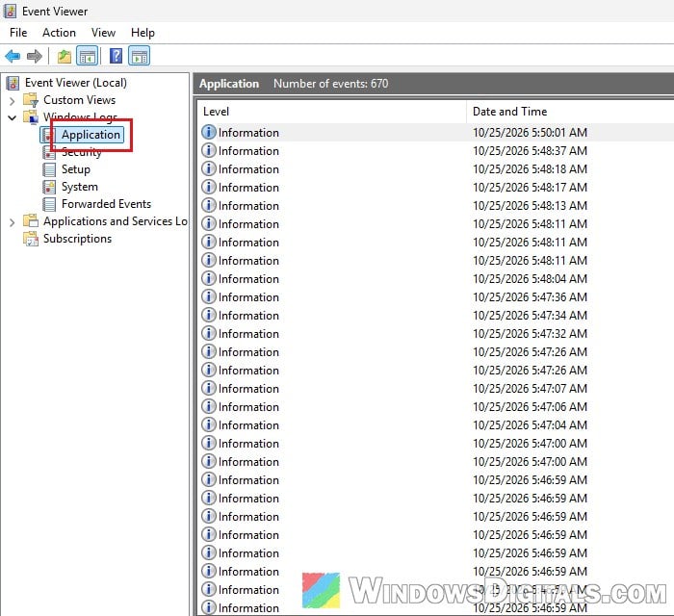674x616 pixels.
Task: Select the event dated 5:47:07 AM
Action: pyautogui.click(x=436, y=389)
